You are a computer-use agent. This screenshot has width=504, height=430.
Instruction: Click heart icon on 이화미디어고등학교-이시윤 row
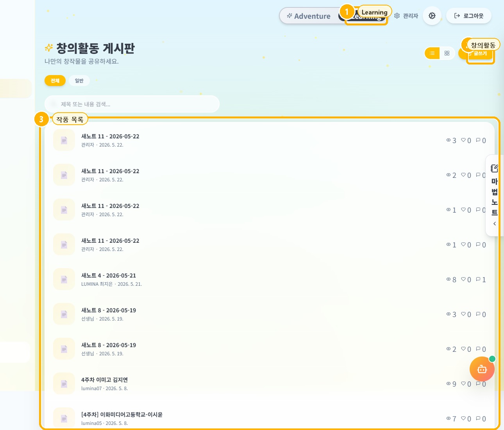tap(463, 419)
